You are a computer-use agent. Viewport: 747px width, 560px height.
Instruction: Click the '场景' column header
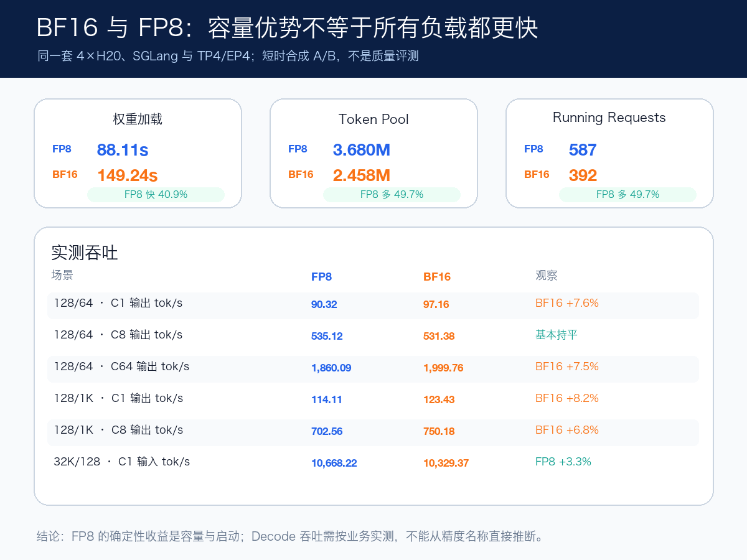click(62, 275)
